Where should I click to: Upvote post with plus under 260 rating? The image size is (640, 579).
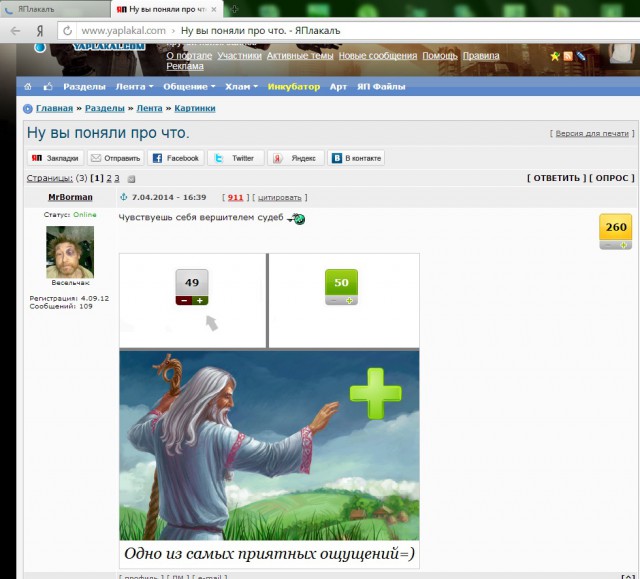click(x=623, y=245)
